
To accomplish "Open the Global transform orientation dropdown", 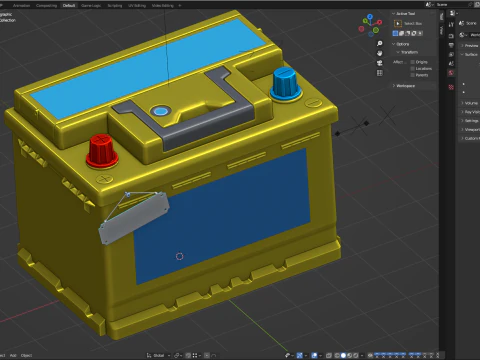I will tap(158, 356).
